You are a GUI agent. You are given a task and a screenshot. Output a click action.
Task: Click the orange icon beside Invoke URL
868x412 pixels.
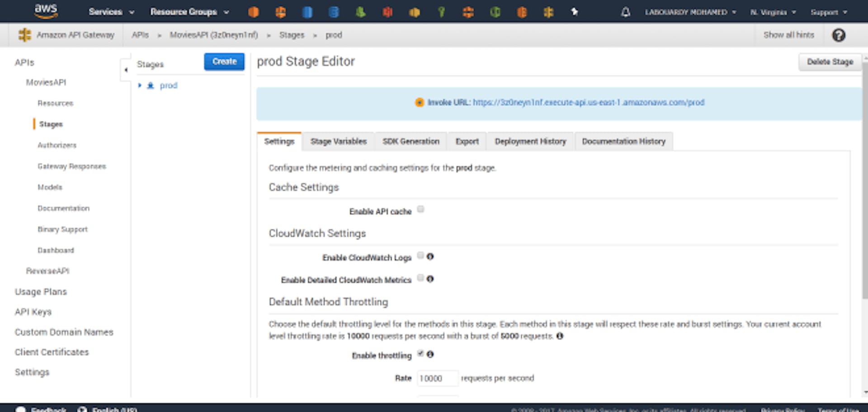pos(420,102)
